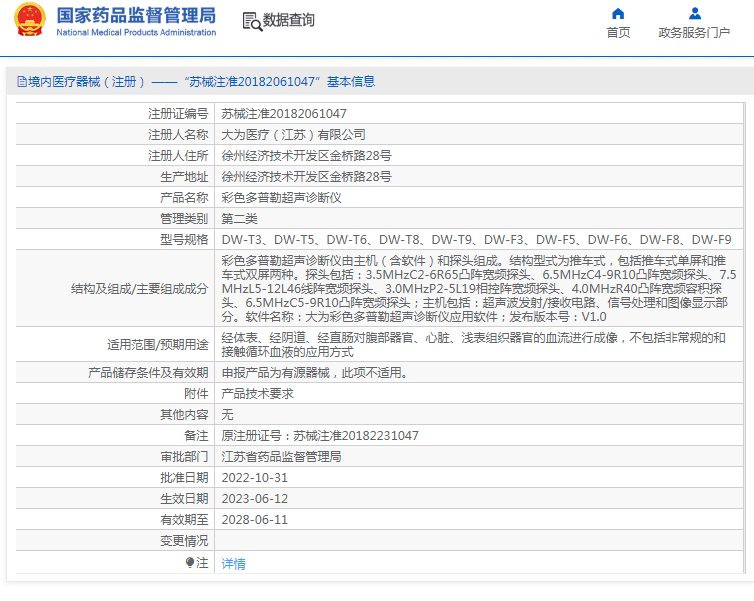Open 政务服务门户 text link
This screenshot has width=754, height=601.
click(x=694, y=33)
